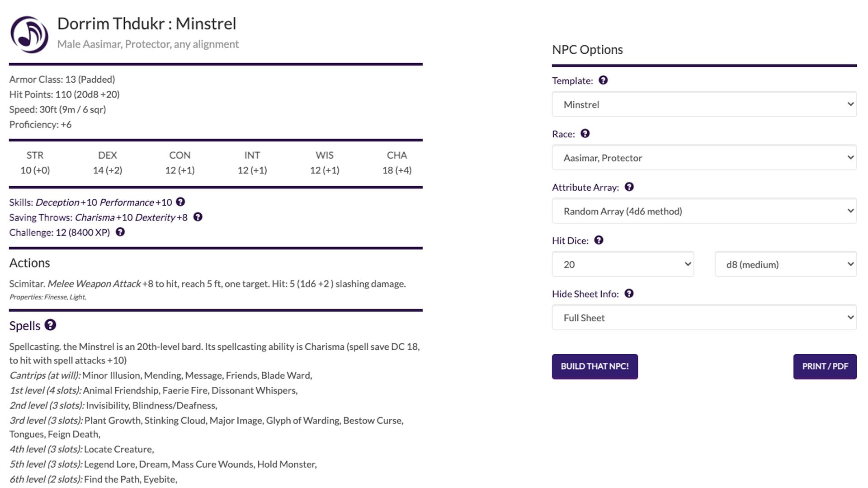The image size is (868, 488).
Task: Click help icon next to Skills
Action: coord(180,202)
